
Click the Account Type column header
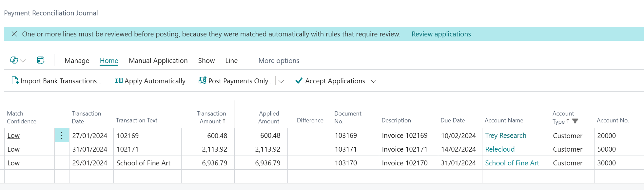click(x=563, y=117)
